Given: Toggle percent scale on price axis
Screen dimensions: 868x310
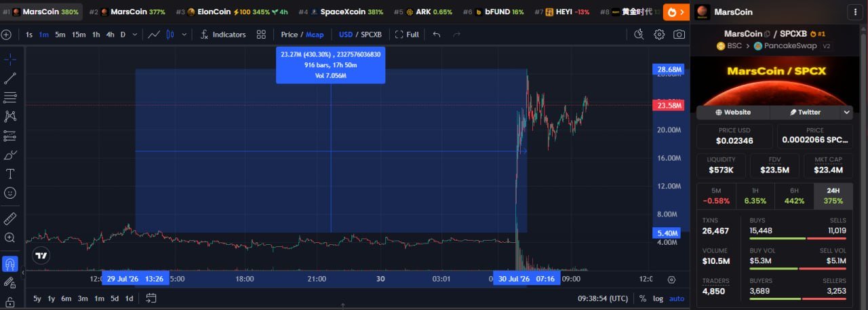Looking at the screenshot, I should (x=642, y=298).
